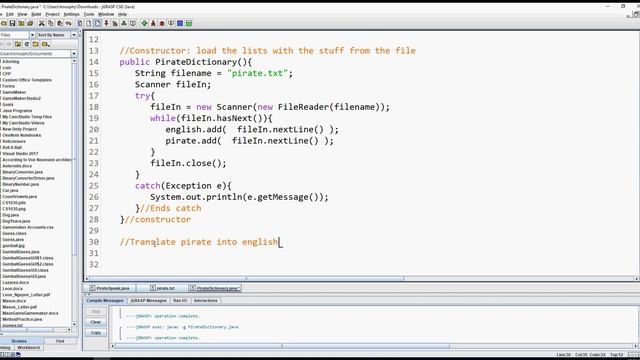Click the eye icon next to the debug icon
640x360 pixels.
[x=171, y=23]
